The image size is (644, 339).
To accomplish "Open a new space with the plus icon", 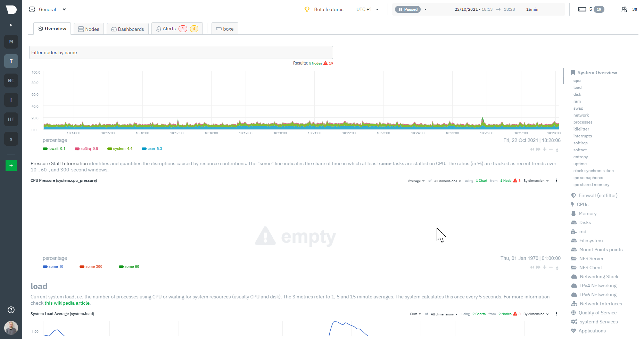I will [x=11, y=166].
